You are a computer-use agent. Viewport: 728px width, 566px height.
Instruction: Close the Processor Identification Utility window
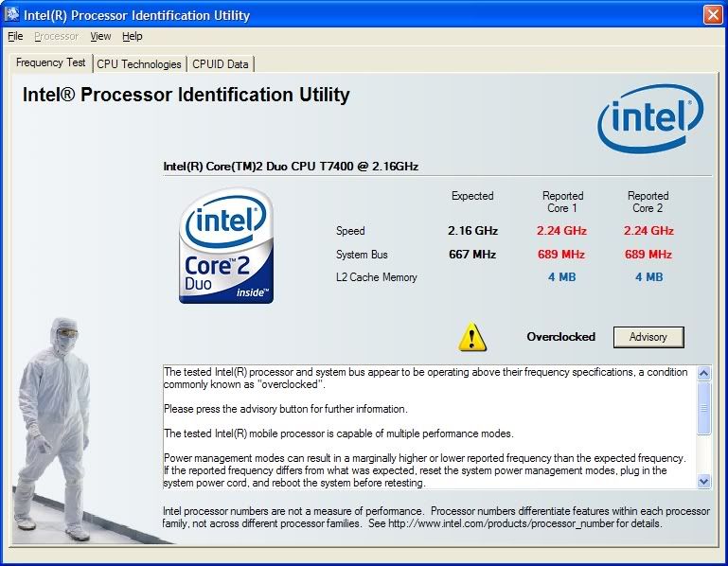click(713, 15)
